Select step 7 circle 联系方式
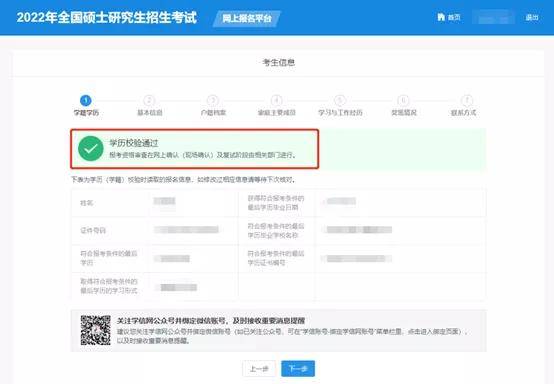Image resolution: width=554 pixels, height=384 pixels. [467, 100]
